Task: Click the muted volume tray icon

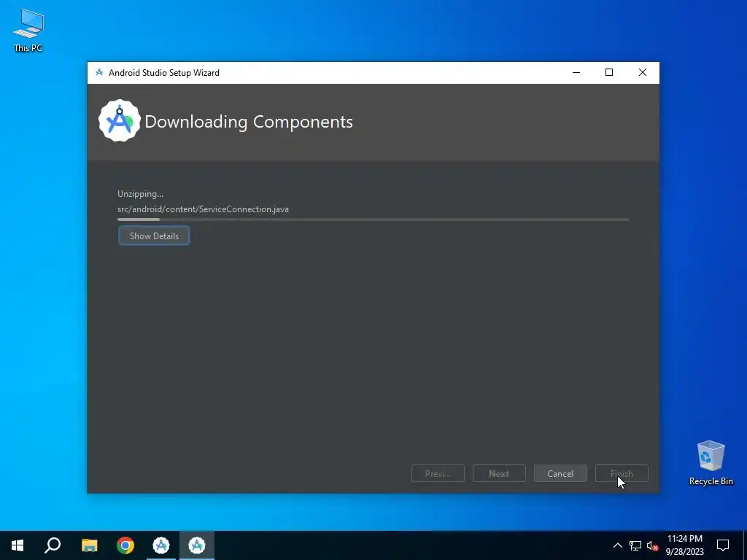Action: point(652,545)
